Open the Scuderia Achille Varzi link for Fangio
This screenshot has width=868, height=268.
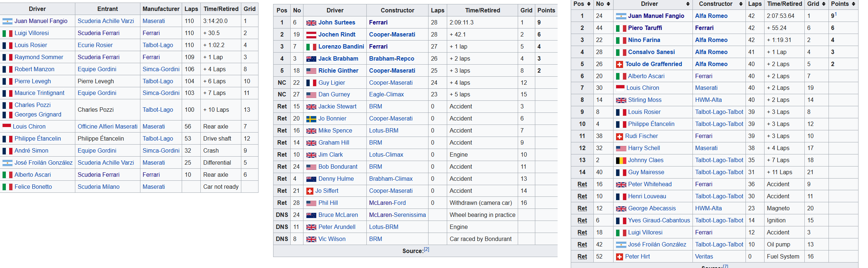pyautogui.click(x=106, y=21)
